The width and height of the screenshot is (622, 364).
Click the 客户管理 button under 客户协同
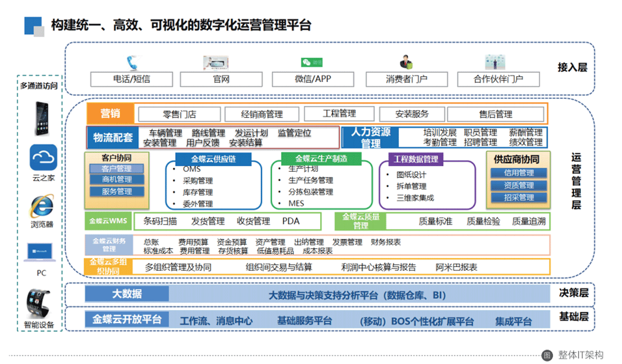(x=117, y=169)
